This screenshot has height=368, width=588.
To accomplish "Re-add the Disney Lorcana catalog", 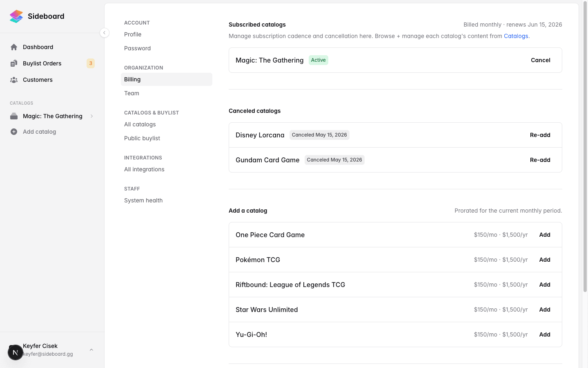I will [x=540, y=135].
